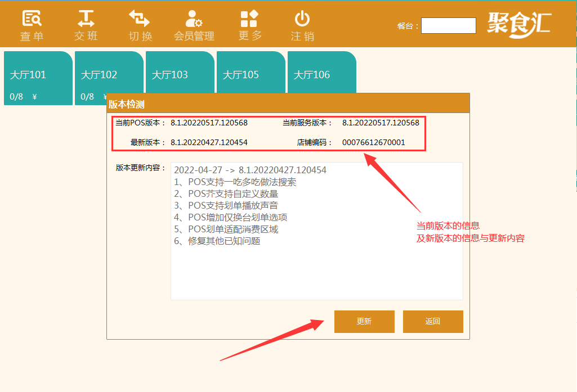Click the 店铺编码 value 00076612670001

tap(373, 142)
